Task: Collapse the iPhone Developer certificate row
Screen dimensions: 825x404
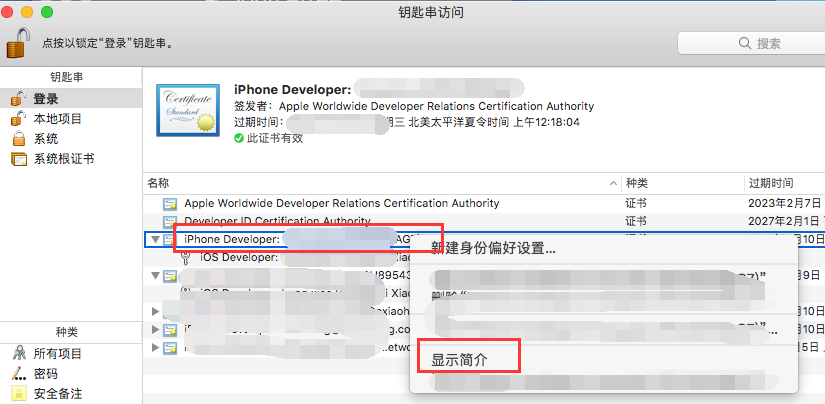Action: 155,239
